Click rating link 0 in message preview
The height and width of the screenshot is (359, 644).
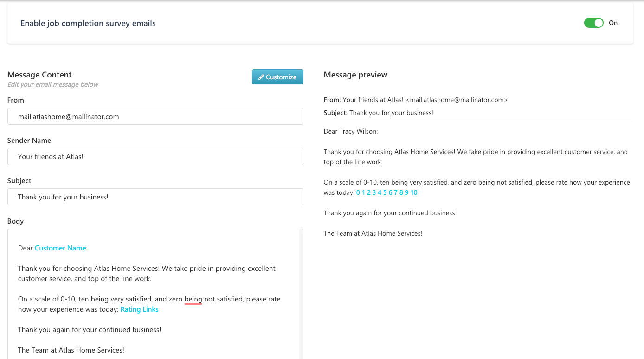point(358,192)
